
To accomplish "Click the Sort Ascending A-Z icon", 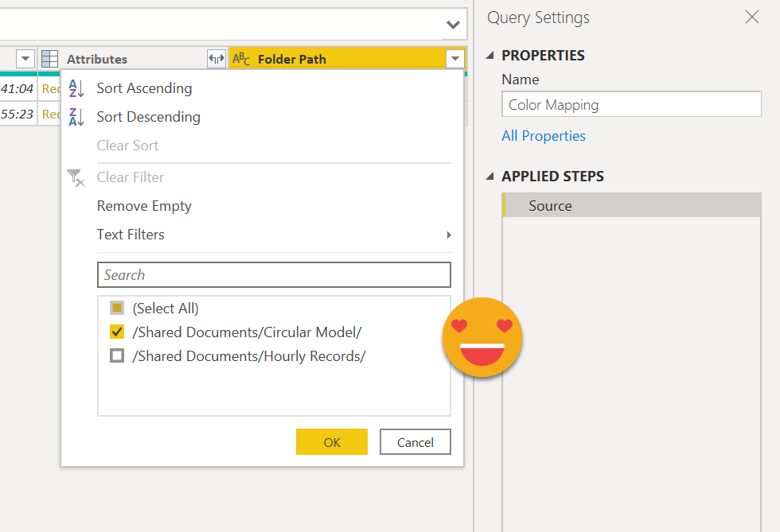I will [x=76, y=88].
